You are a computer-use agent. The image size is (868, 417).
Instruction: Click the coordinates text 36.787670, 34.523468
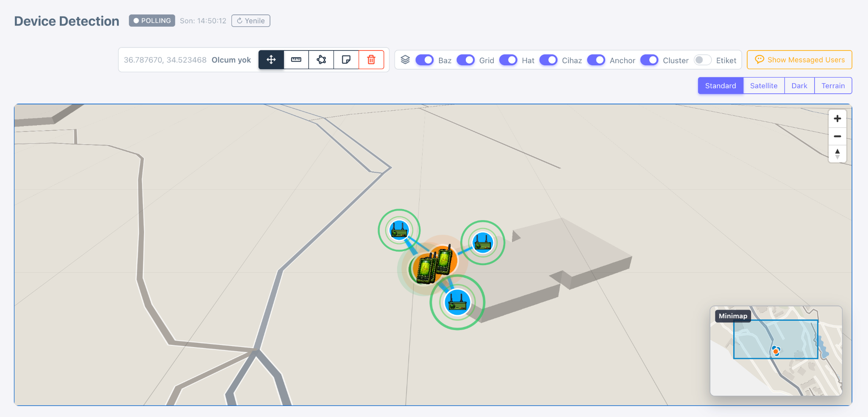coord(165,60)
